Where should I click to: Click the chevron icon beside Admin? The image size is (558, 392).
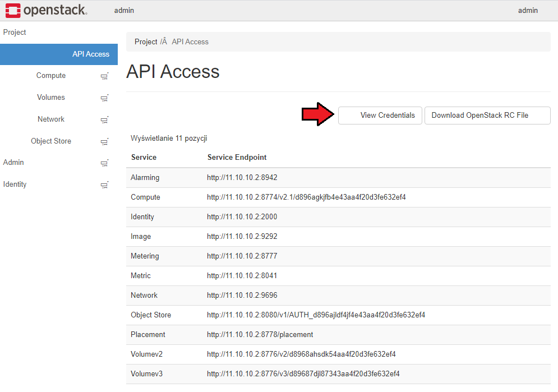[x=105, y=163]
